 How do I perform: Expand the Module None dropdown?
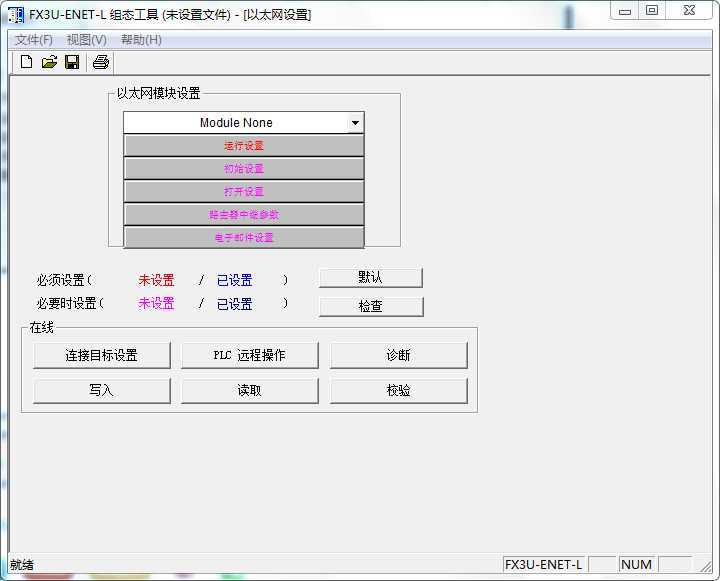pos(355,123)
